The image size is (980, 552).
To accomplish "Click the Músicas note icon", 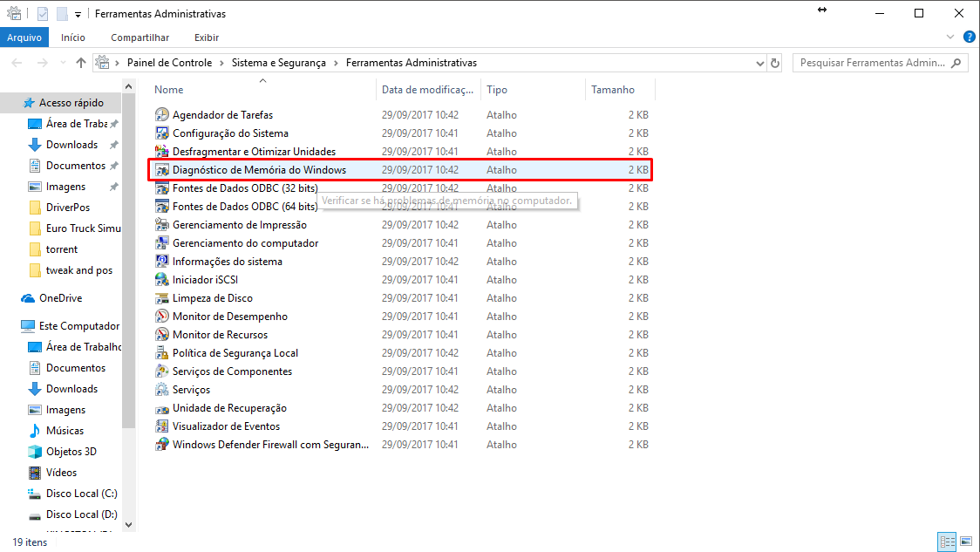I will coord(35,431).
